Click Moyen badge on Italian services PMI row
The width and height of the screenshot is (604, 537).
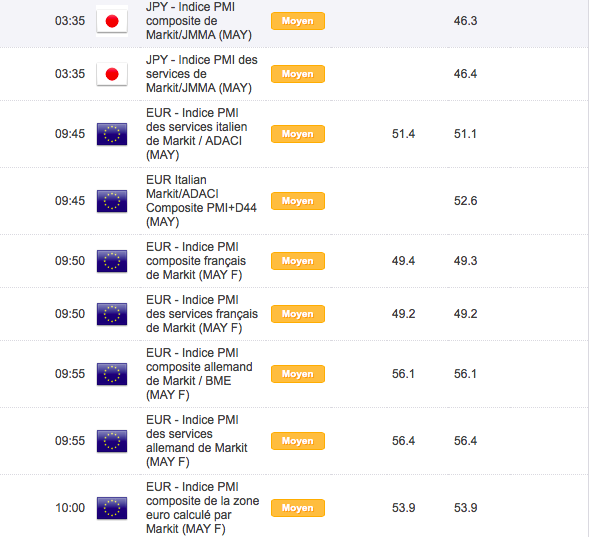point(297,134)
